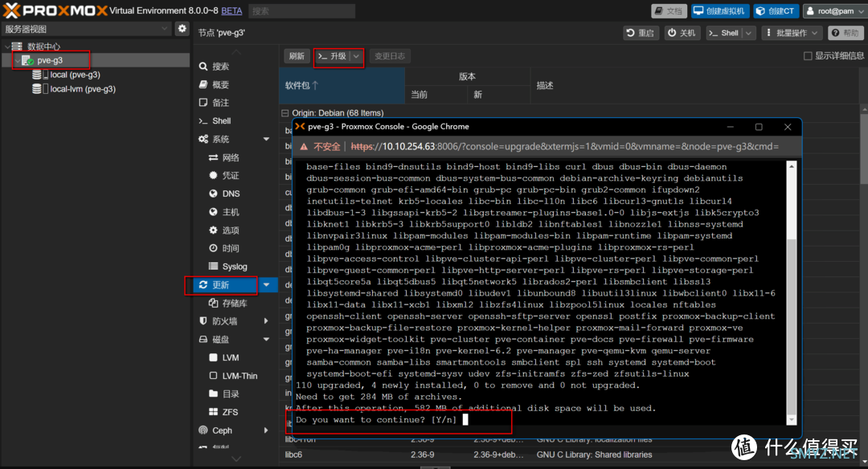Open the server view selector dropdown
This screenshot has width=868, height=469.
point(86,29)
